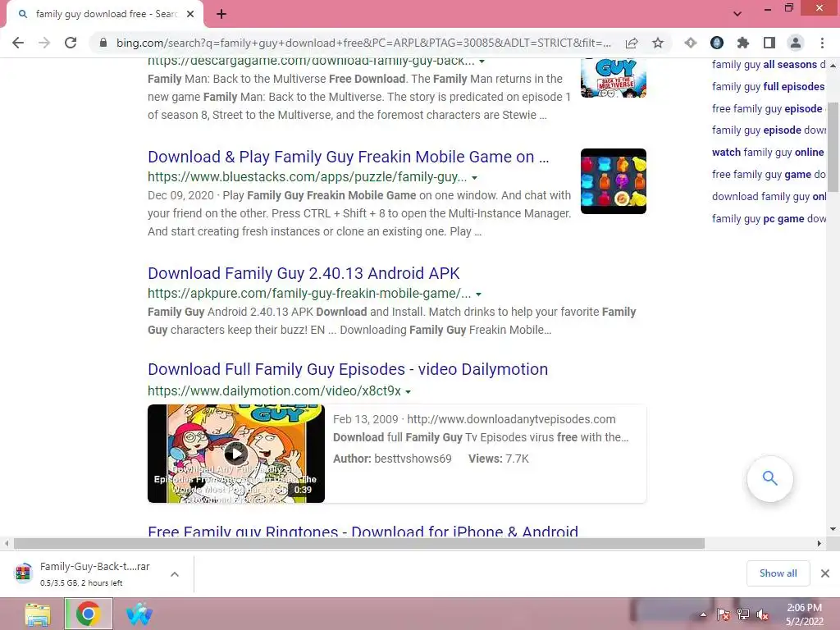Select related search family guy episode download
The image size is (840, 630).
768,130
